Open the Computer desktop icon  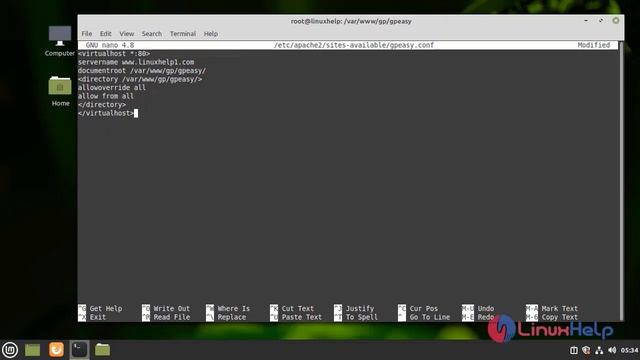point(60,41)
